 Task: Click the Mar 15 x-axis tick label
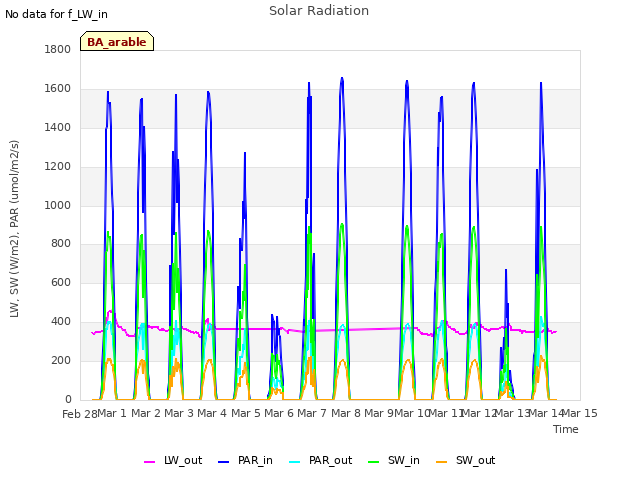(580, 413)
